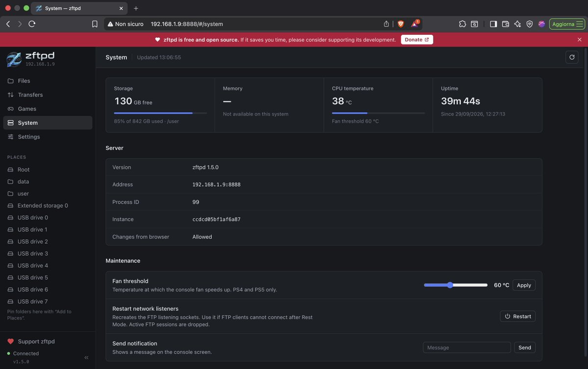The height and width of the screenshot is (369, 588).
Task: Click the Brave Rewards triangle icon
Action: pyautogui.click(x=414, y=24)
